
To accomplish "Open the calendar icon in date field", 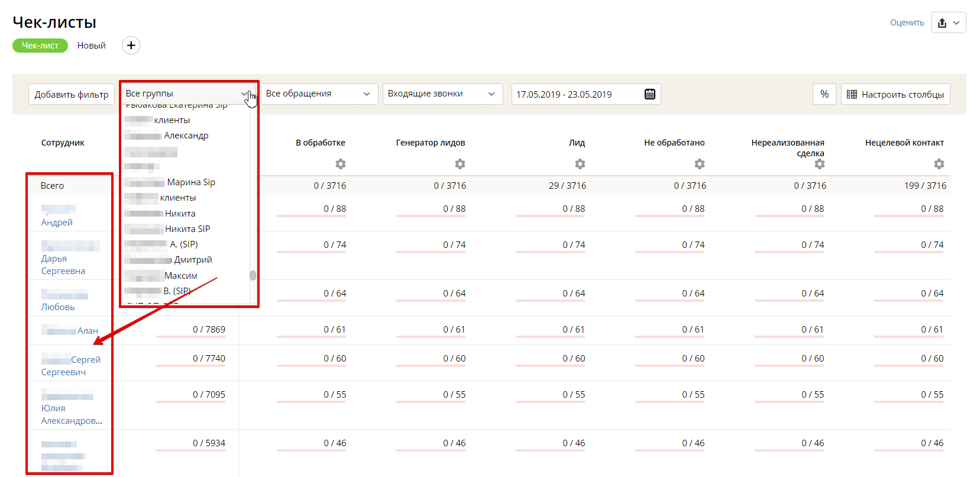I will point(649,94).
